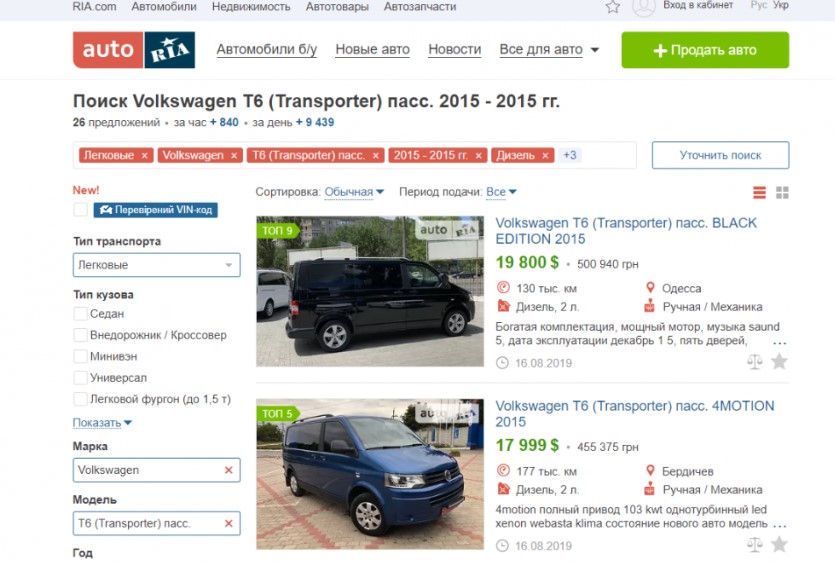Clear the Volkswagen brand field
The image size is (835, 564).
pyautogui.click(x=228, y=470)
